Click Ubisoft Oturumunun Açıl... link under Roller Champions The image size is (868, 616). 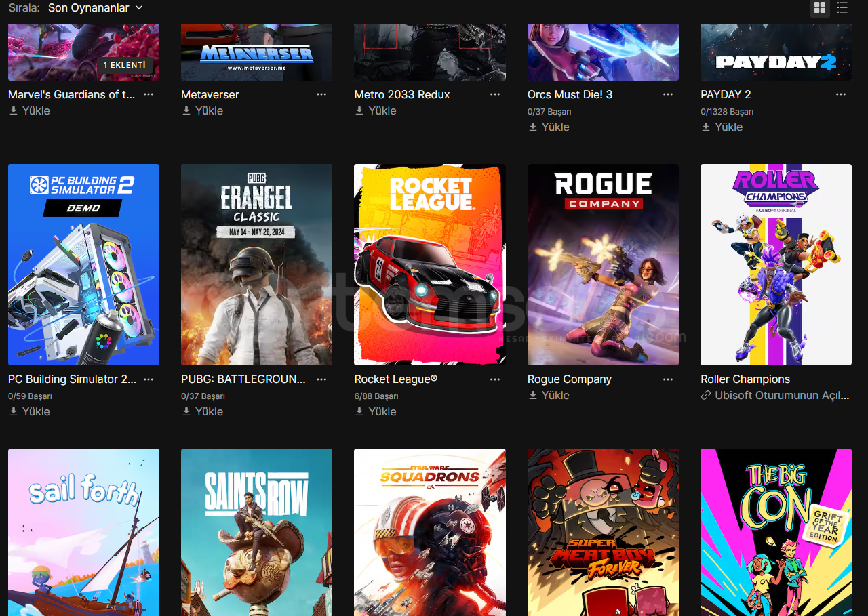[776, 395]
